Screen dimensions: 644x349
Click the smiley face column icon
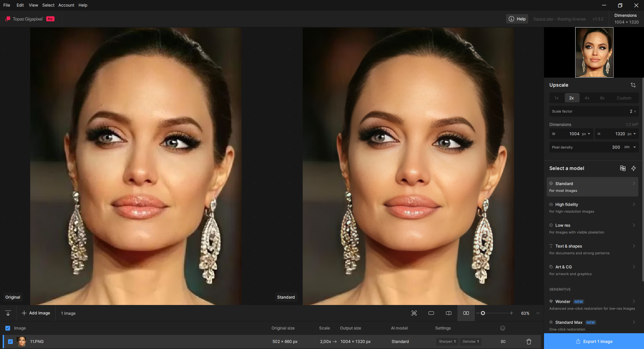point(503,328)
